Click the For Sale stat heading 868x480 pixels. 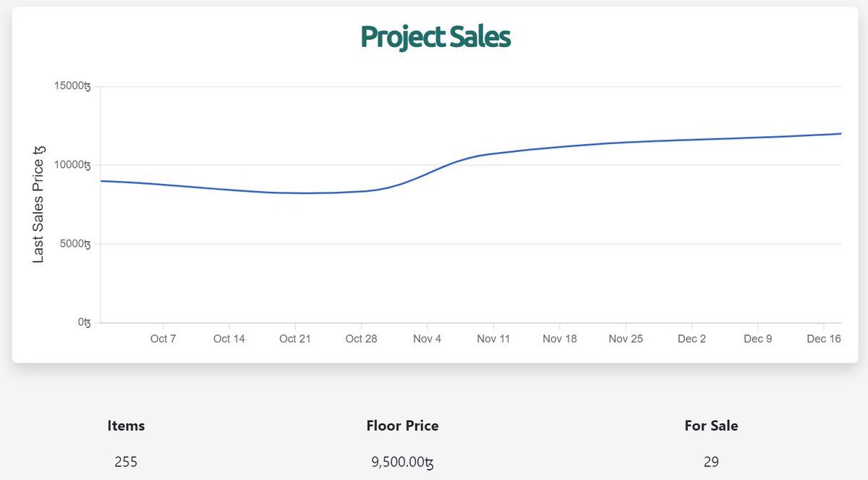click(711, 426)
